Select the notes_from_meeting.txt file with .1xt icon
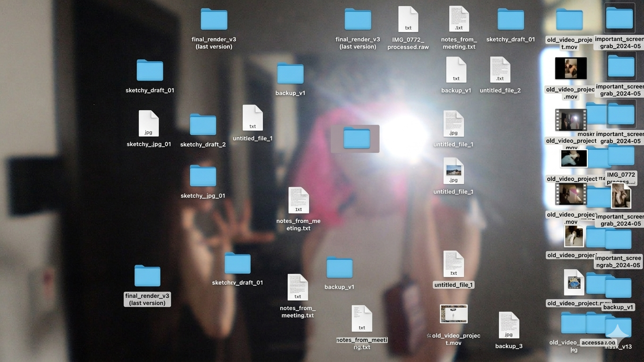Viewport: 644px width, 362px height. point(298,201)
